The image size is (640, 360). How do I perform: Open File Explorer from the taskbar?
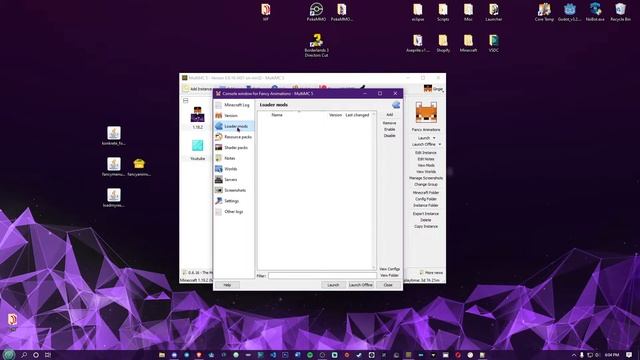coord(162,355)
